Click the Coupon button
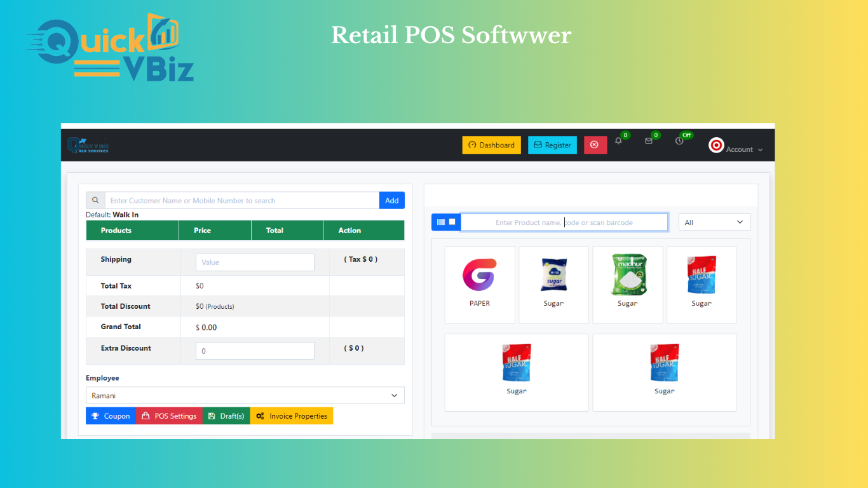This screenshot has width=868, height=488. [x=111, y=416]
